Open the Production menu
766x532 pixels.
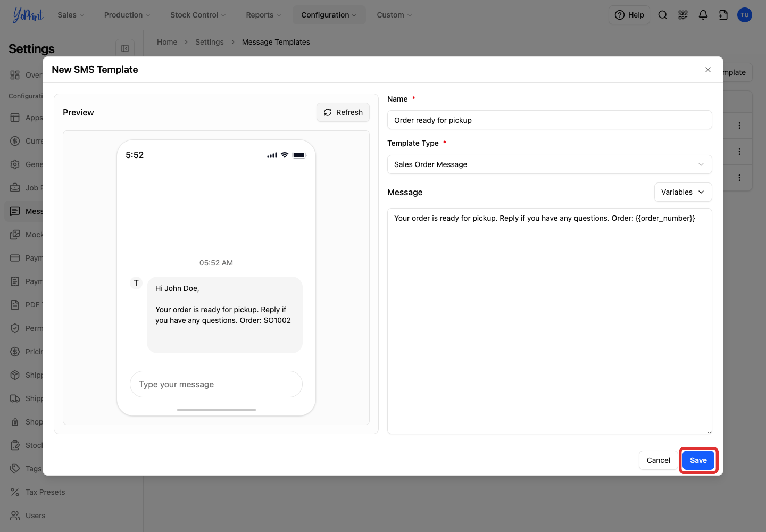tap(127, 15)
